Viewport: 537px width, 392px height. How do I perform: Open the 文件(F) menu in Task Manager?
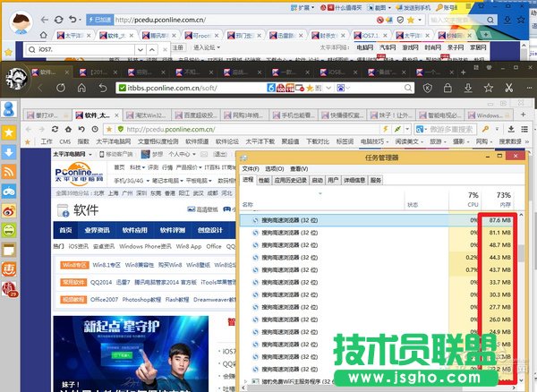(x=250, y=168)
